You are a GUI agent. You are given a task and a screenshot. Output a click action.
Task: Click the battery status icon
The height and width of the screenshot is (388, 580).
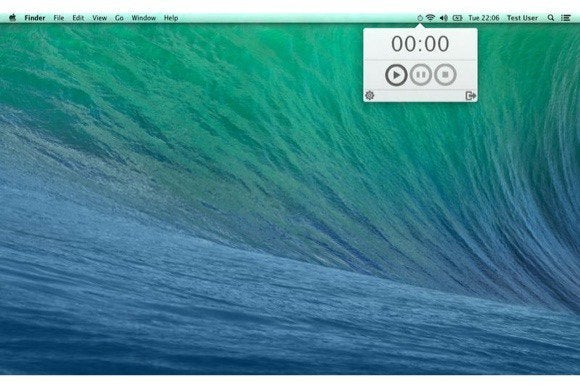tap(457, 18)
